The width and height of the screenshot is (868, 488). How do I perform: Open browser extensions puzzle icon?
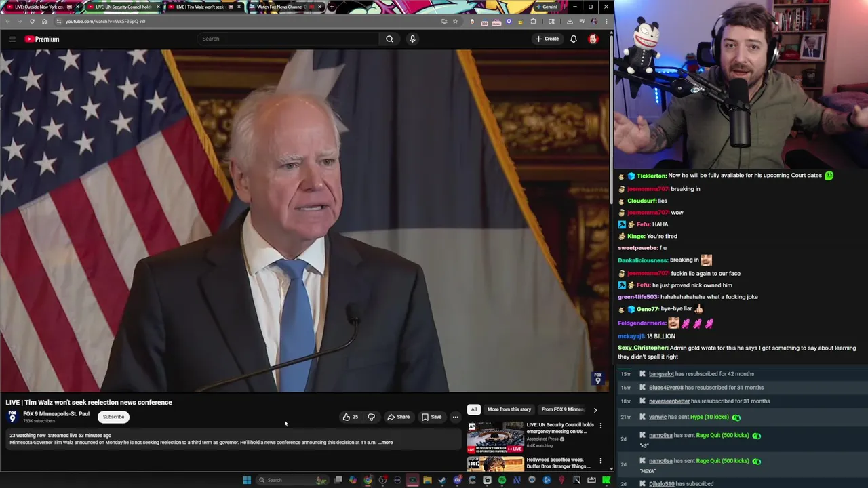(533, 21)
